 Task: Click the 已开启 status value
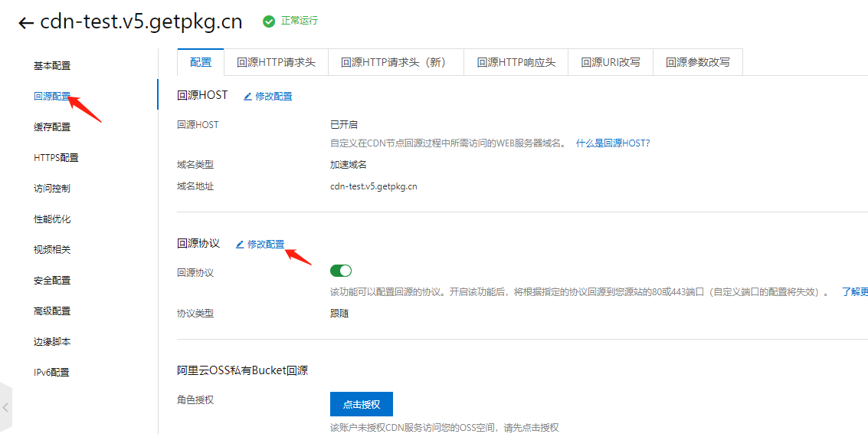pyautogui.click(x=344, y=125)
